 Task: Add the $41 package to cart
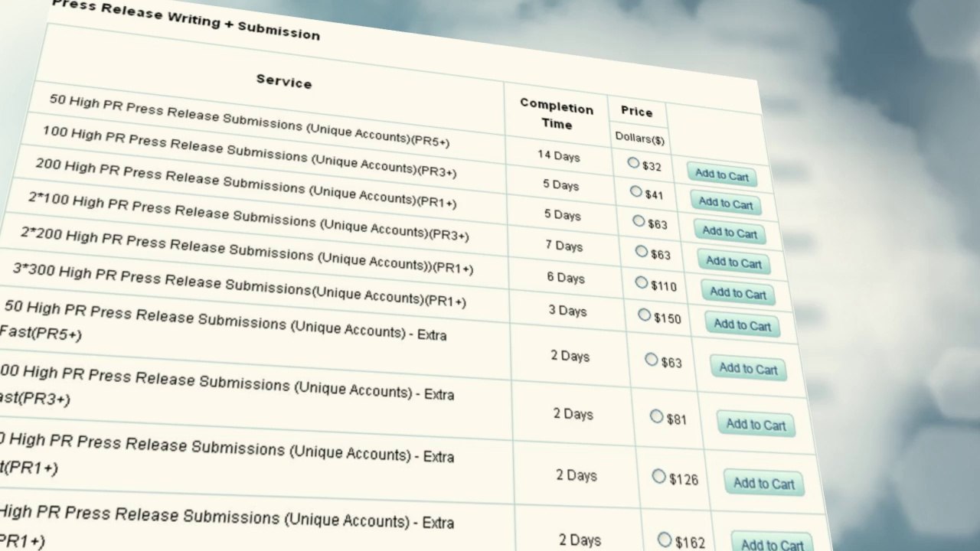726,204
